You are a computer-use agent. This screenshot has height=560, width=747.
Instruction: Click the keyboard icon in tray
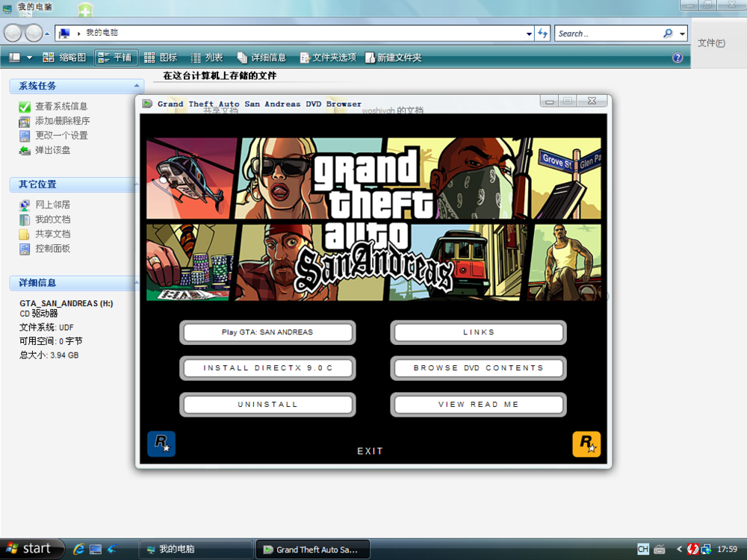click(x=660, y=550)
